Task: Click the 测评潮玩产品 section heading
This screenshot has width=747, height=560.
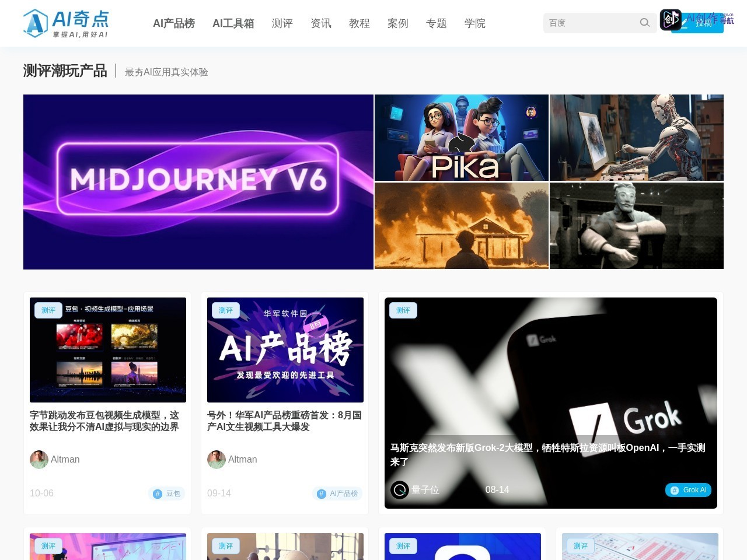Action: click(x=65, y=71)
